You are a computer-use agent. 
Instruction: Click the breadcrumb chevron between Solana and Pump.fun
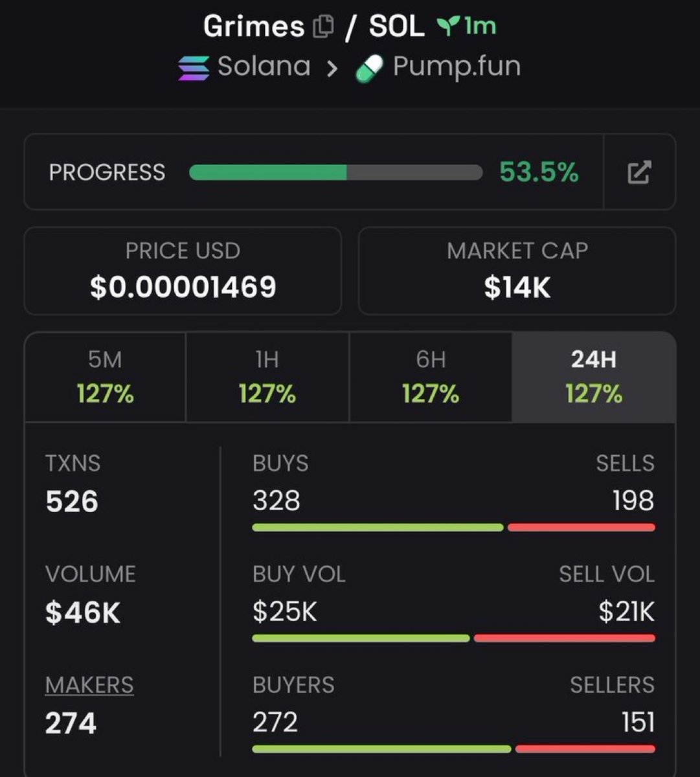point(332,68)
